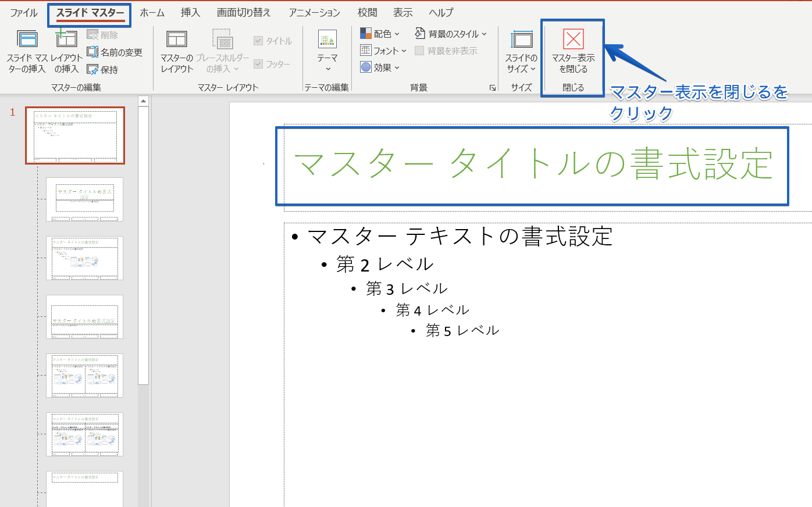
Task: Click the 名前の変更 rename icon
Action: tap(92, 52)
